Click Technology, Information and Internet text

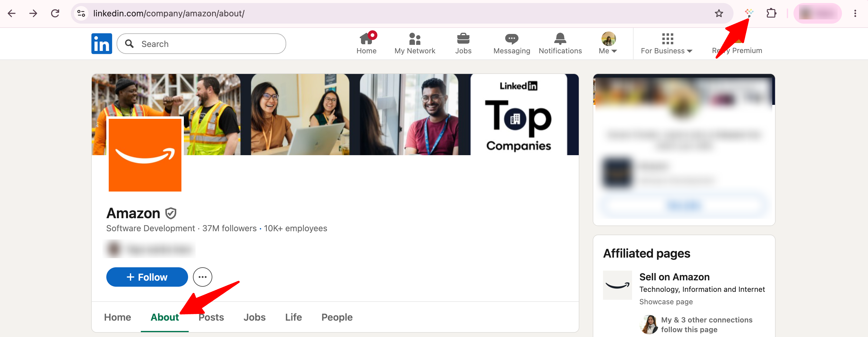tap(702, 289)
